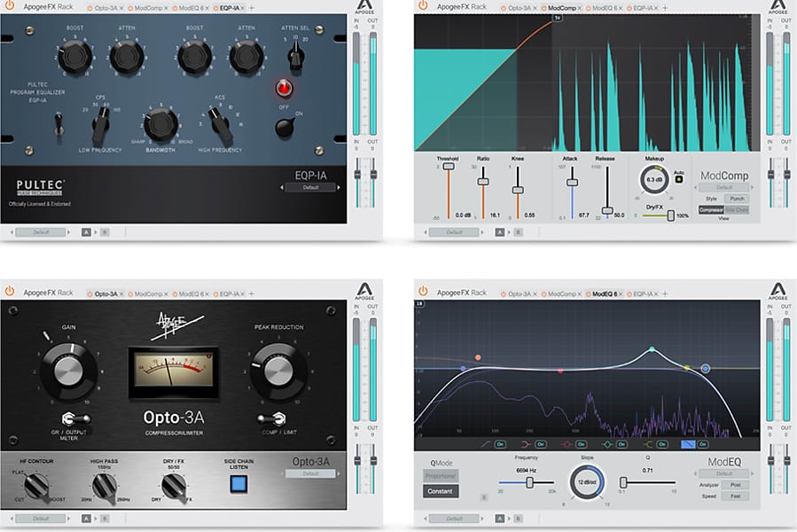The height and width of the screenshot is (532, 797).
Task: Switch to the ModComp tab in Opto-3A window
Action: pyautogui.click(x=148, y=293)
